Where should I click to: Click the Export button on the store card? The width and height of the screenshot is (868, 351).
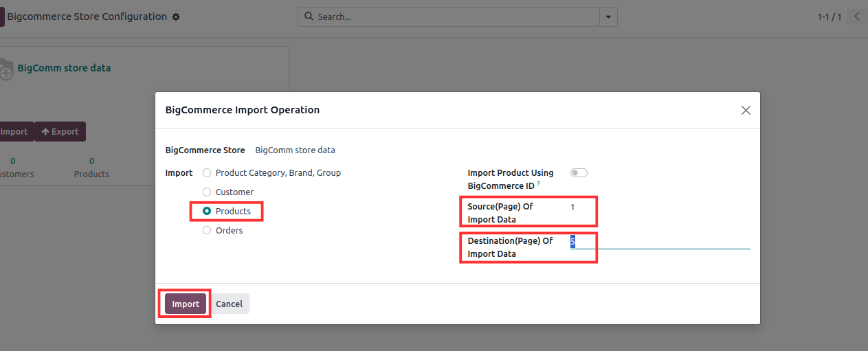[60, 132]
